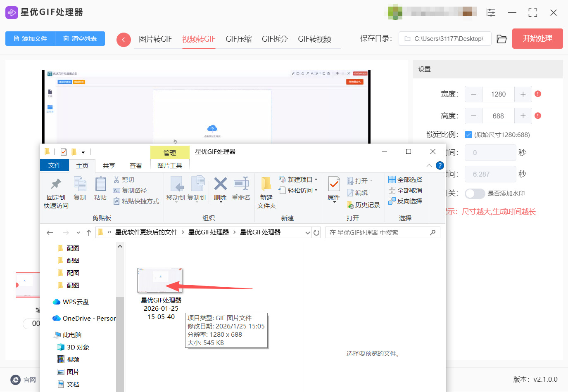
Task: Go up one folder level in Explorer
Action: [89, 233]
